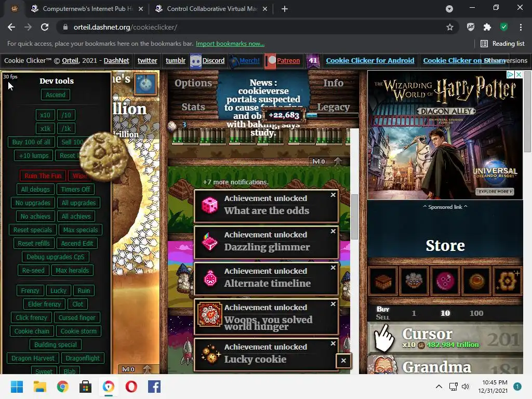Dismiss the world hunger achievement notification
The width and height of the screenshot is (532, 399).
click(333, 304)
